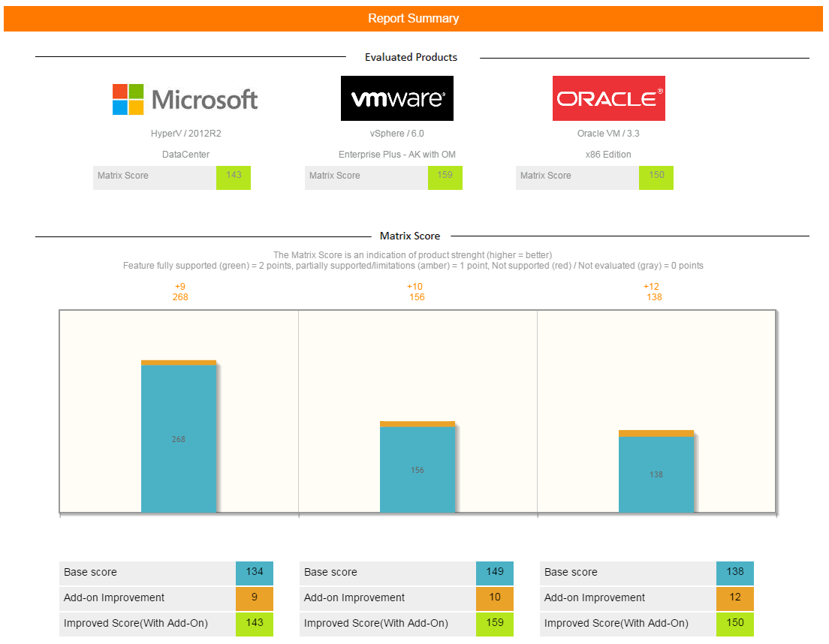Click the orange add-on cap on the chart's 138 bar
This screenshot has height=644, width=829.
pyautogui.click(x=656, y=434)
